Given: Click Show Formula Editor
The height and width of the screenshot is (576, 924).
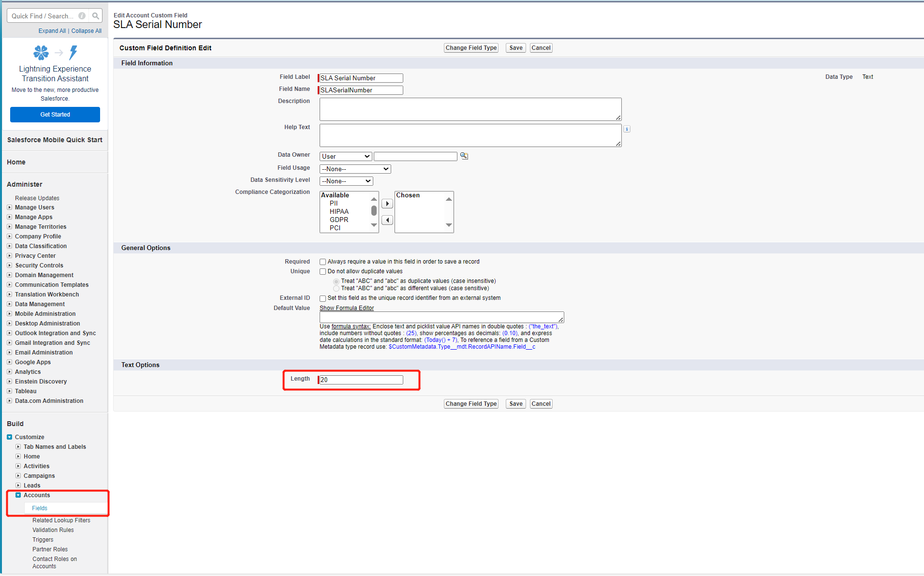Looking at the screenshot, I should click(346, 308).
